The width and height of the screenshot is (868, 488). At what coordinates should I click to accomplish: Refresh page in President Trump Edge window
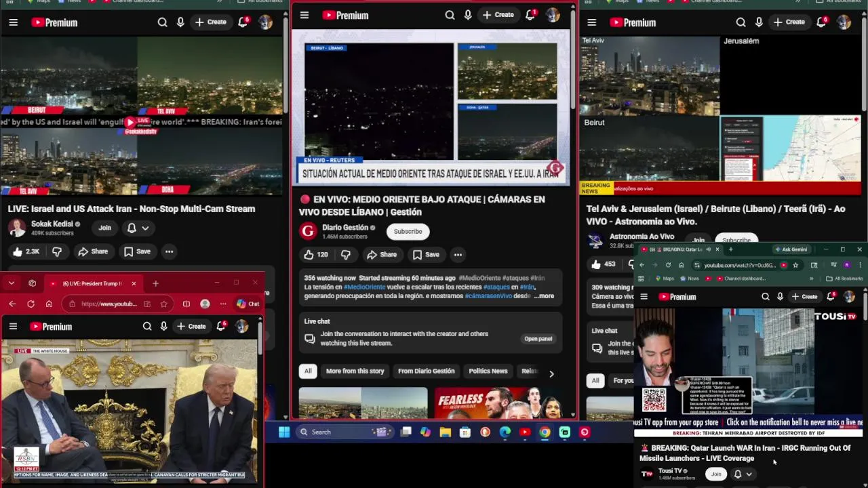point(31,304)
